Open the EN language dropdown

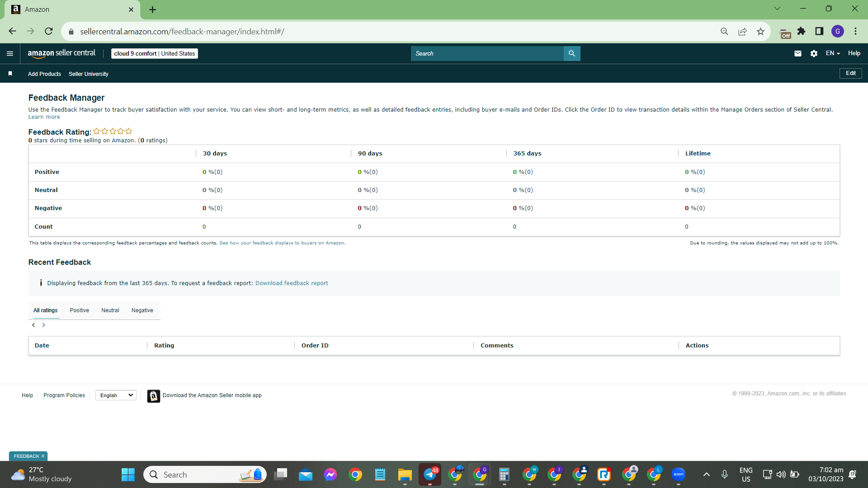click(x=833, y=53)
